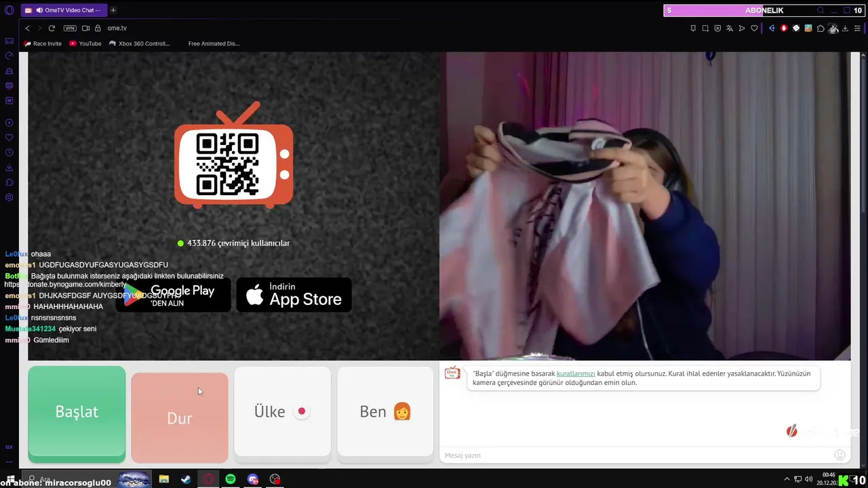Screen dimensions: 868x488
Task: Open the Windows Start menu
Action: pos(9,479)
